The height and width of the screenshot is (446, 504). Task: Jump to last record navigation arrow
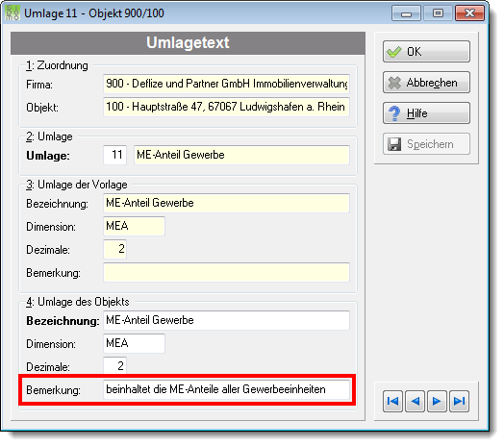click(460, 401)
